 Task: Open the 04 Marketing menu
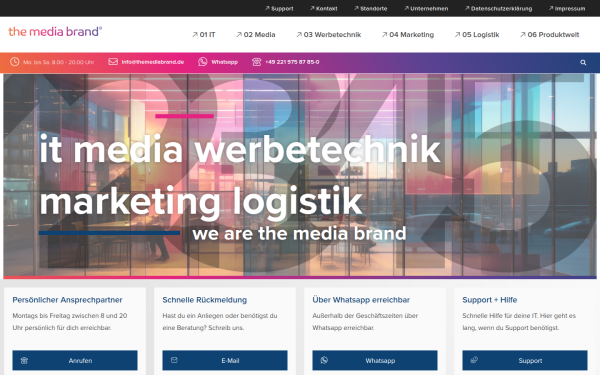point(408,34)
